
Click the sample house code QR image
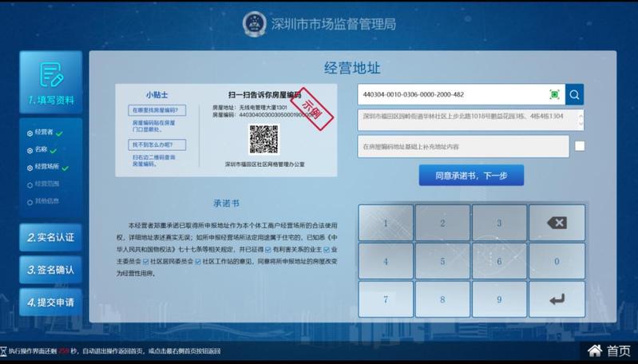click(x=264, y=140)
